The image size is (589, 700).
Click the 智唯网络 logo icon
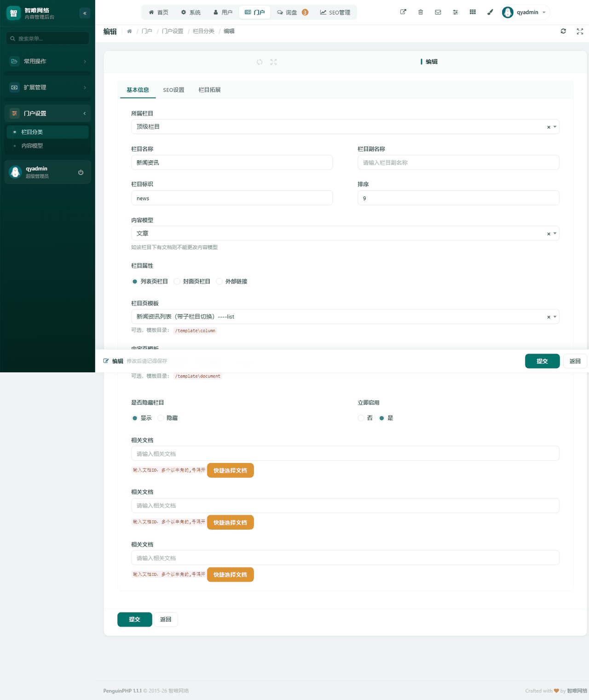click(13, 13)
